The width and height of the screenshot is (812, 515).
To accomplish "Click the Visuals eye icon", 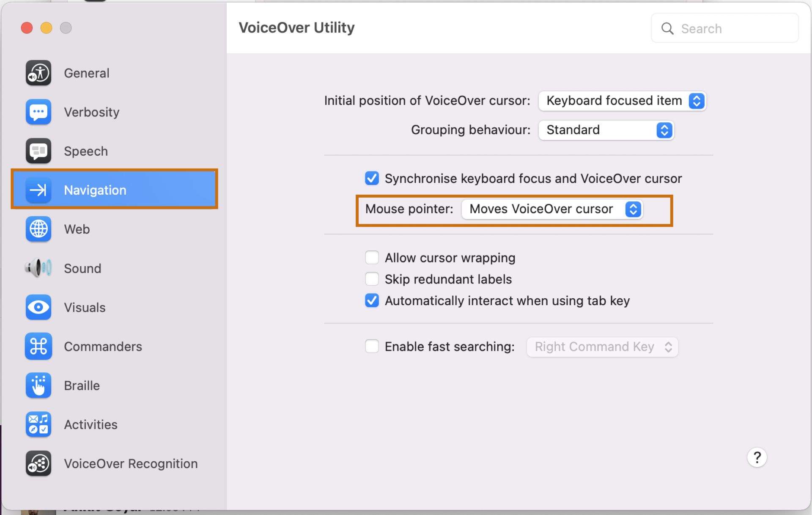I will pos(38,307).
